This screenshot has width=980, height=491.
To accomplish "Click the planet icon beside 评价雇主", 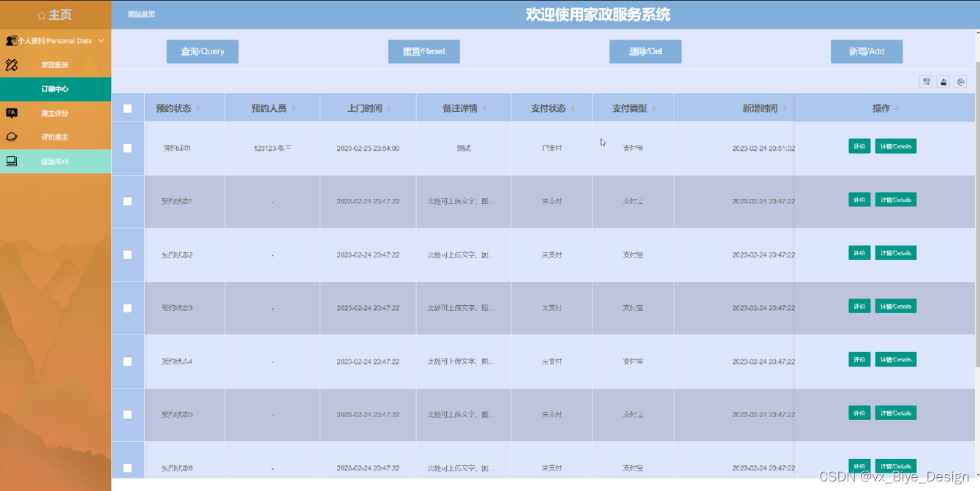I will (11, 137).
